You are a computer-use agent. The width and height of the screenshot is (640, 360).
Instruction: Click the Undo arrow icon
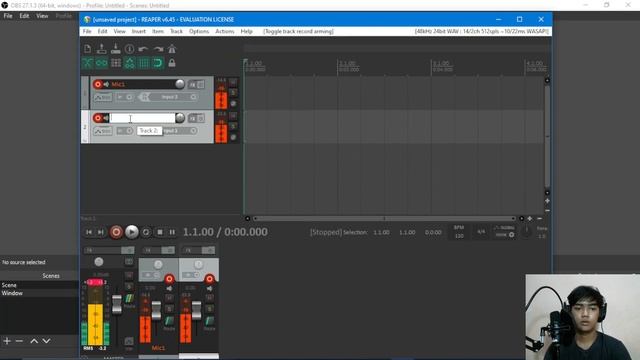coord(143,49)
